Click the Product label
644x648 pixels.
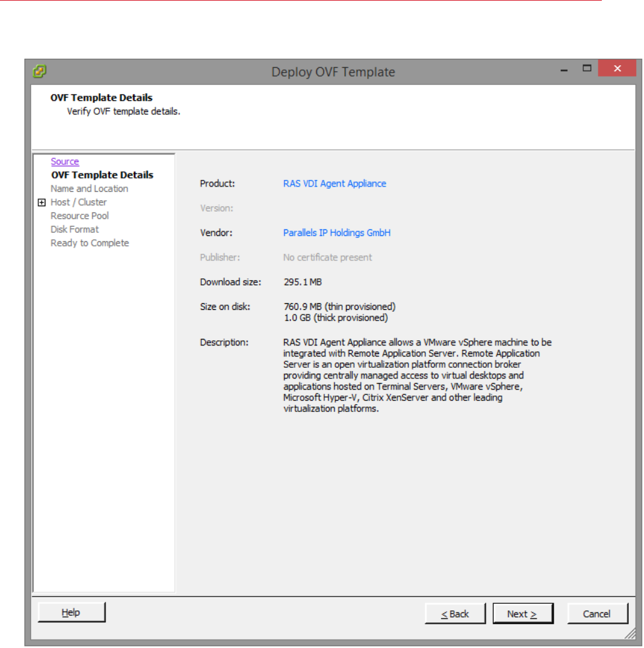(x=218, y=184)
